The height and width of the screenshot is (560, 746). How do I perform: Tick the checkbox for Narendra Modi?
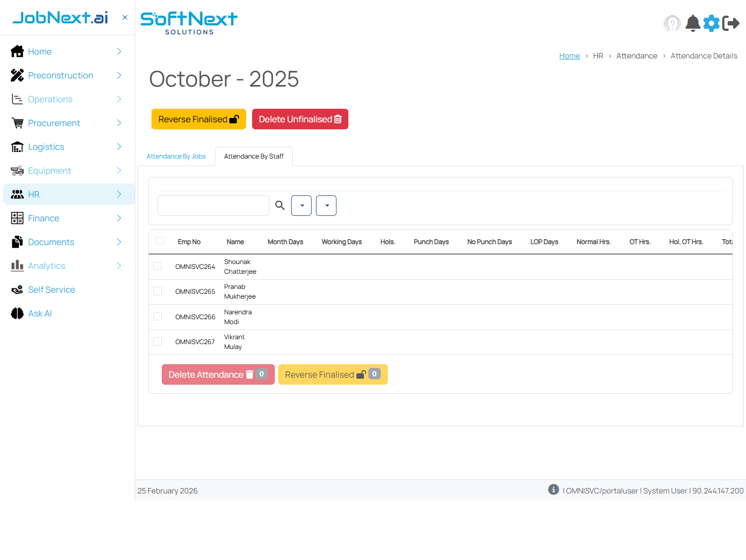coord(157,317)
